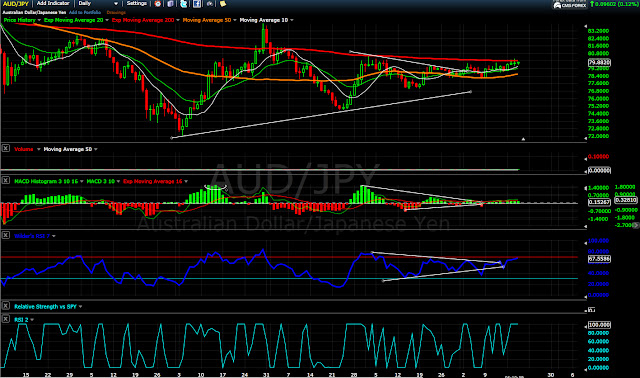
Task: Click the AUD/JPY symbol field
Action: [16, 4]
